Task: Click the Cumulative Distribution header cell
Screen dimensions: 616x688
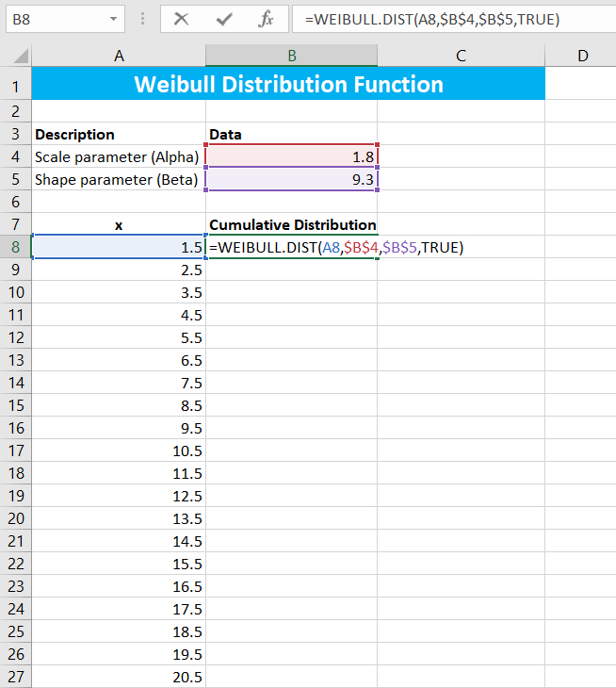Action: pos(292,224)
